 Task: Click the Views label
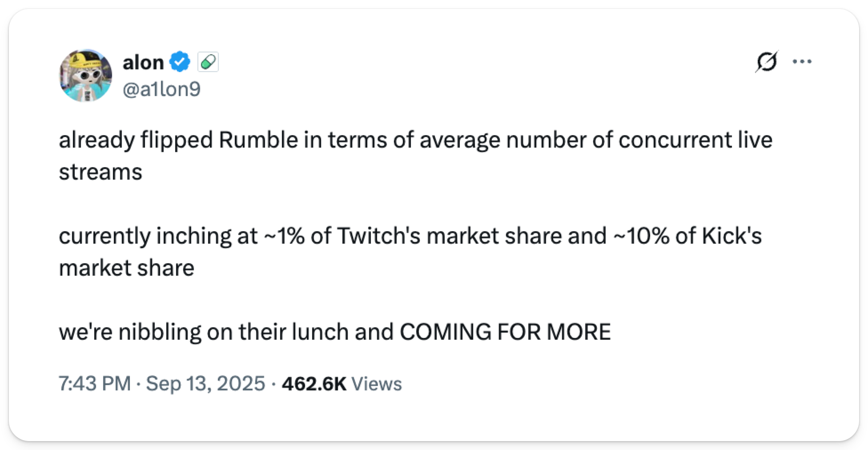click(x=377, y=384)
